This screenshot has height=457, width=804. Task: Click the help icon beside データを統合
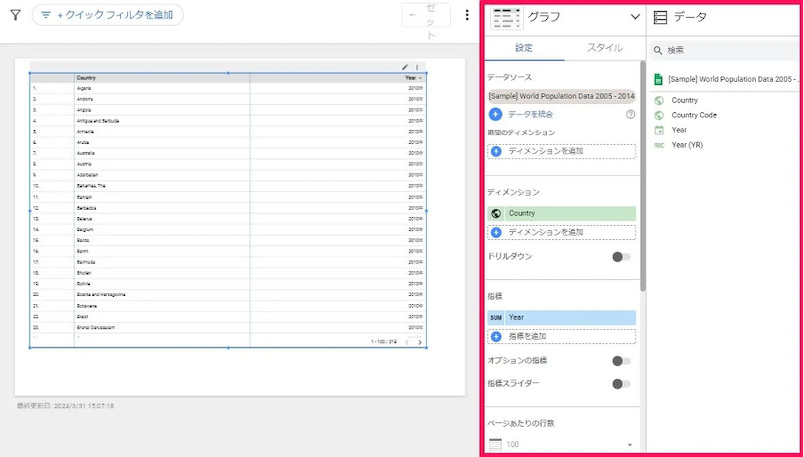(630, 115)
